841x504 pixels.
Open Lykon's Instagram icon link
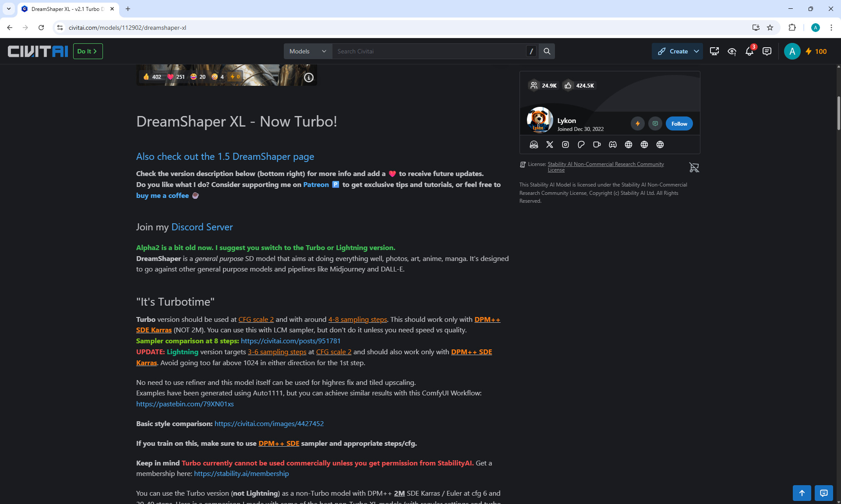pos(565,145)
